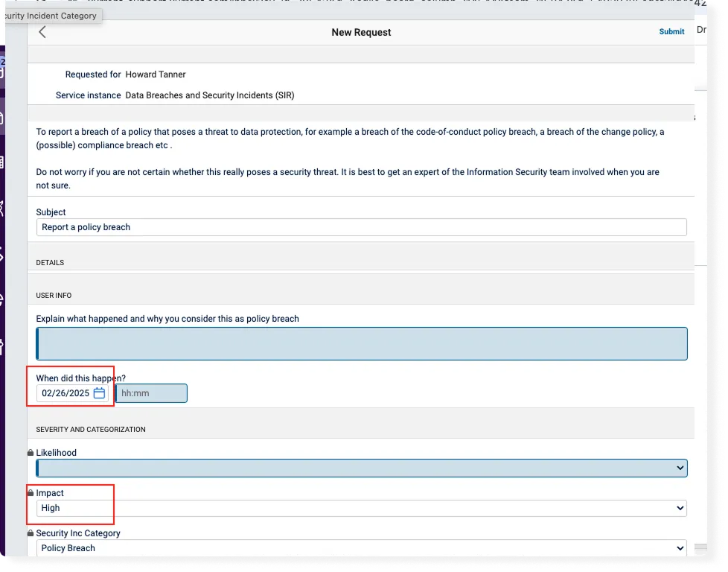Click the date field showing 02/26/2025
The width and height of the screenshot is (728, 572).
66,393
